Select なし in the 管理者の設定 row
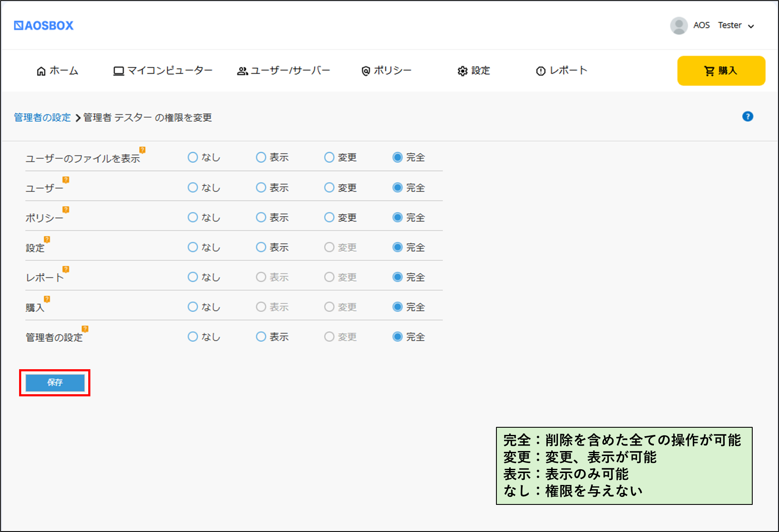The height and width of the screenshot is (532, 779). click(x=193, y=337)
